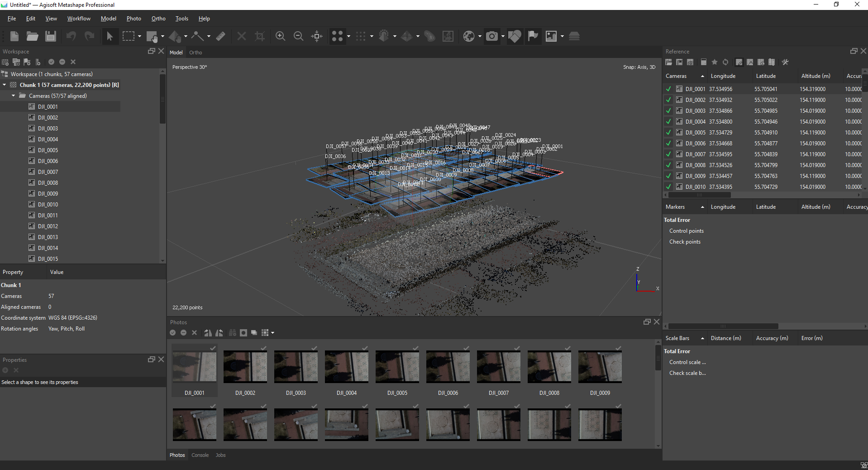The height and width of the screenshot is (470, 868).
Task: Collapse the Cameras (57/57 aligned) folder
Action: point(14,96)
